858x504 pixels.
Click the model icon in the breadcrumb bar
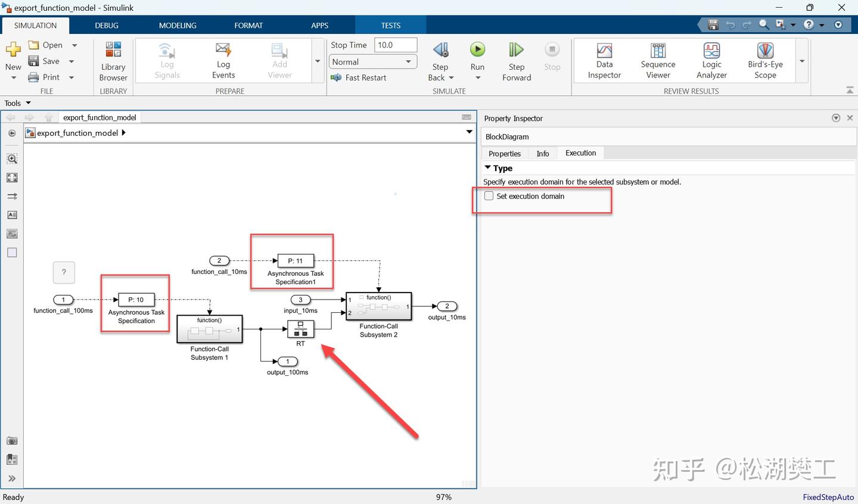pos(30,133)
